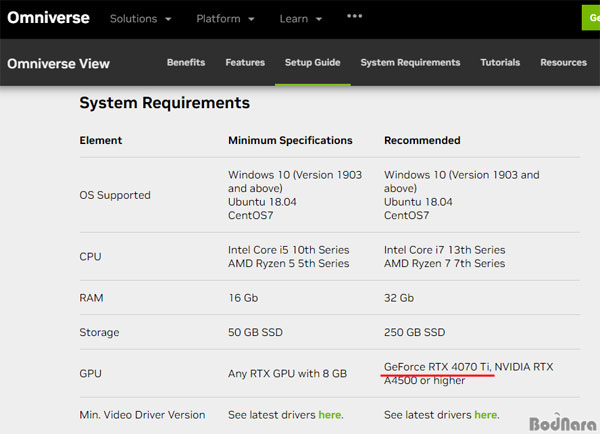Go to the Resources tab
This screenshot has height=434, width=600.
click(563, 62)
